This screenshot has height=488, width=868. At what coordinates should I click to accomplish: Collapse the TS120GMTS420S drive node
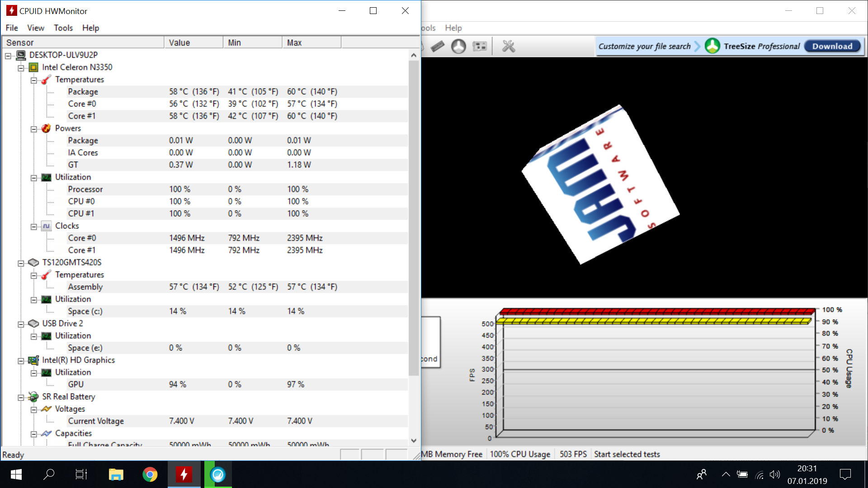pyautogui.click(x=21, y=263)
